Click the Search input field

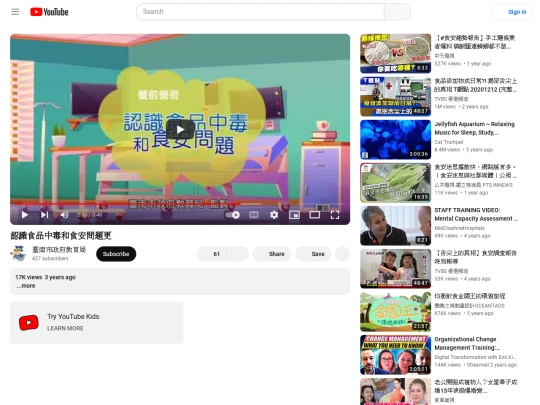click(x=260, y=12)
